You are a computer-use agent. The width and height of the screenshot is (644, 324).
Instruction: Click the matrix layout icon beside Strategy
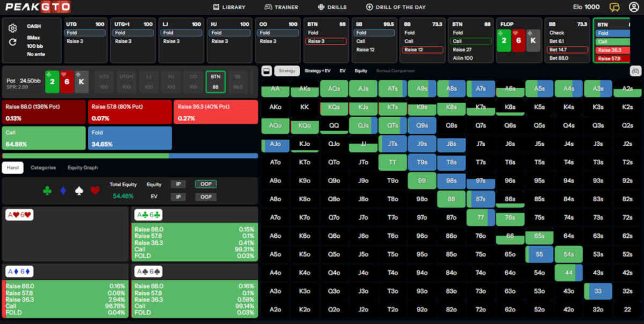[x=267, y=70]
